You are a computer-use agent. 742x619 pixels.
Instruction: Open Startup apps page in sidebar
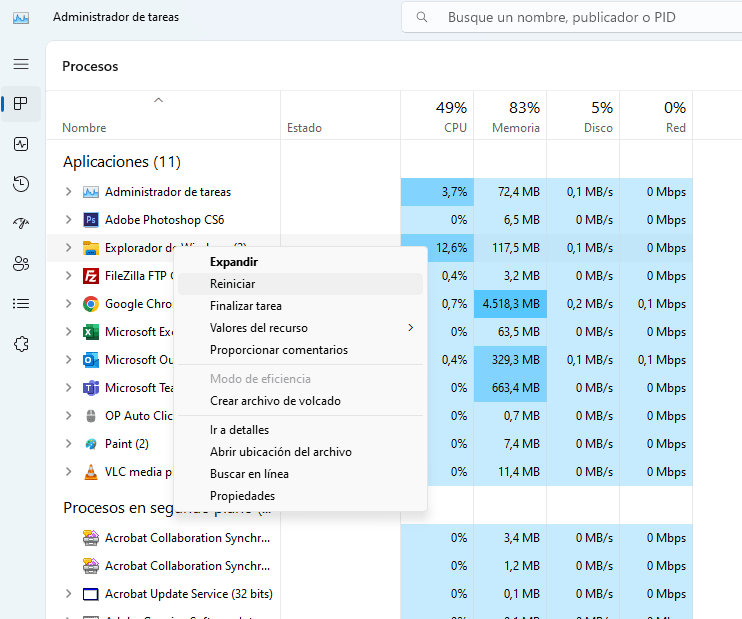pos(21,224)
